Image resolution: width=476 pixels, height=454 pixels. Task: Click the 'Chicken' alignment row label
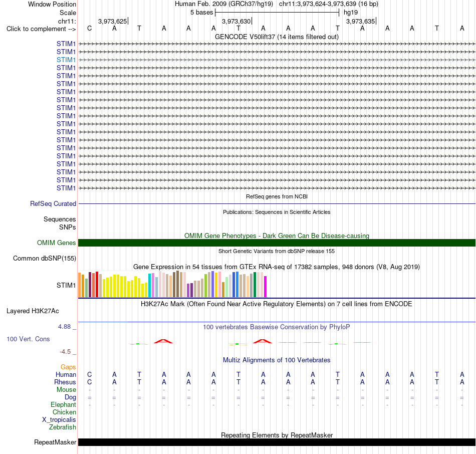[x=64, y=412]
